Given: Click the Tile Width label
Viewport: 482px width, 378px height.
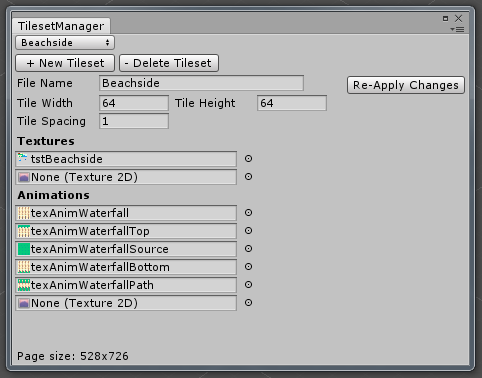Looking at the screenshot, I should pyautogui.click(x=45, y=103).
